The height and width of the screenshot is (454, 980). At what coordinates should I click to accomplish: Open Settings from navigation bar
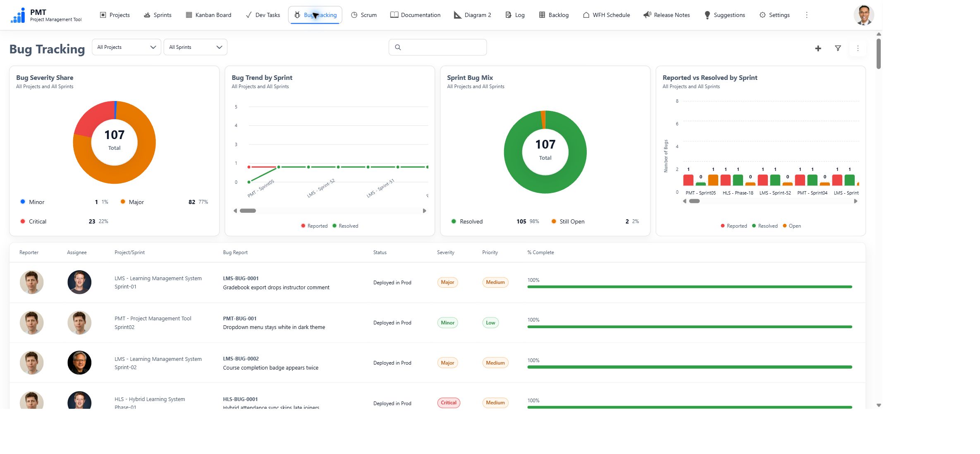coord(774,15)
